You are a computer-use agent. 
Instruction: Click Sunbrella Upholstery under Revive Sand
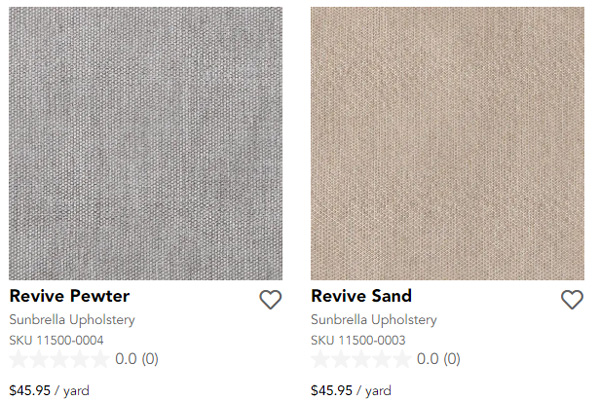374,320
